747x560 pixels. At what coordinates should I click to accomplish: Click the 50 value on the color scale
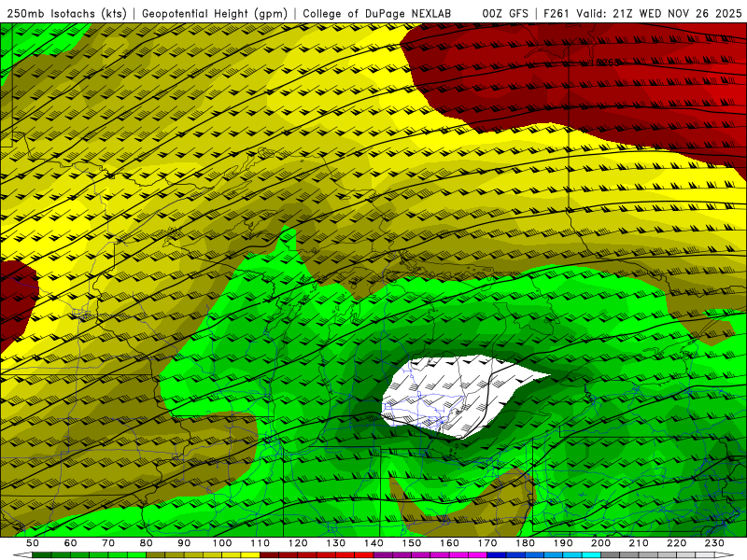pos(33,543)
